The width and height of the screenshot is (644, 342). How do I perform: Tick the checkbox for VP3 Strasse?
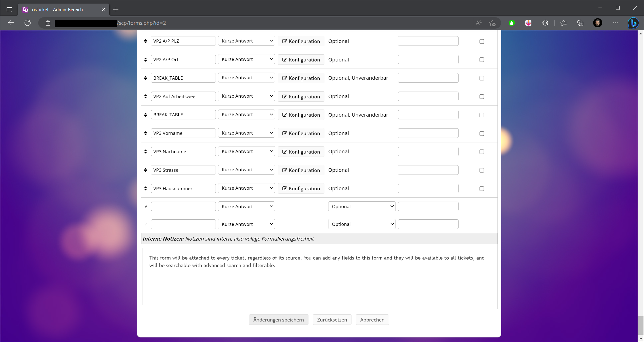482,170
